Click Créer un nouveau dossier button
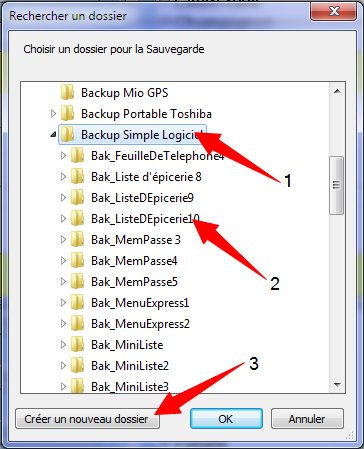The image size is (364, 449). [x=87, y=419]
